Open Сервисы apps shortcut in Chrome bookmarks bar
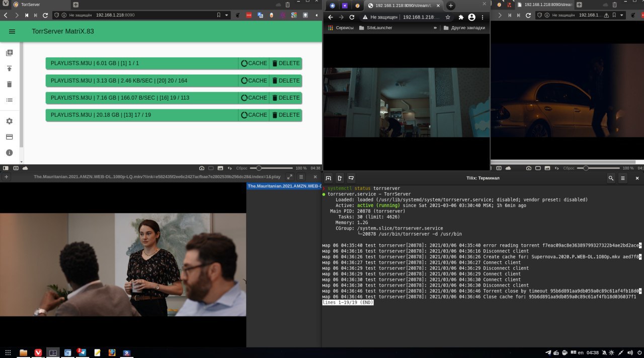Viewport: 644px width, 358px height. [x=340, y=28]
